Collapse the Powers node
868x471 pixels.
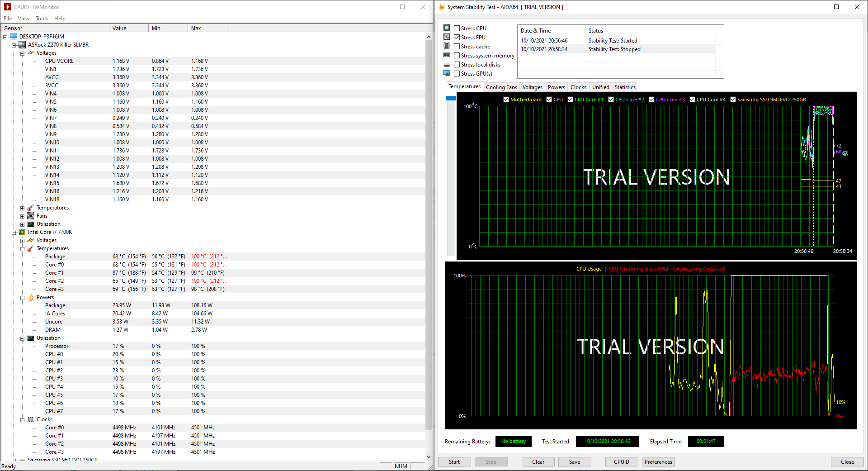[22, 298]
